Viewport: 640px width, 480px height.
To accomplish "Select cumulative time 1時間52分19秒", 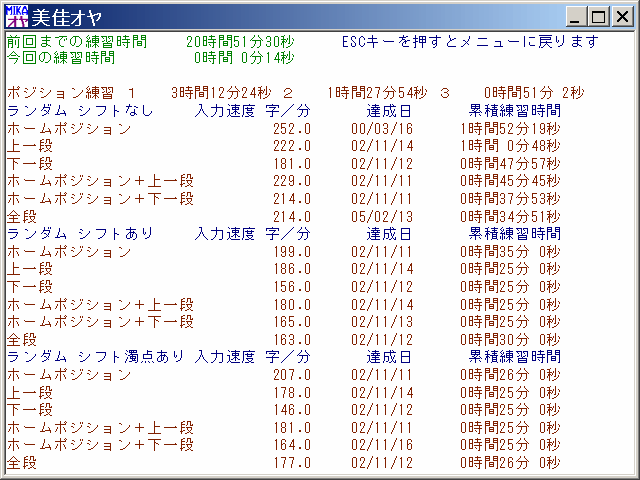I will [510, 129].
